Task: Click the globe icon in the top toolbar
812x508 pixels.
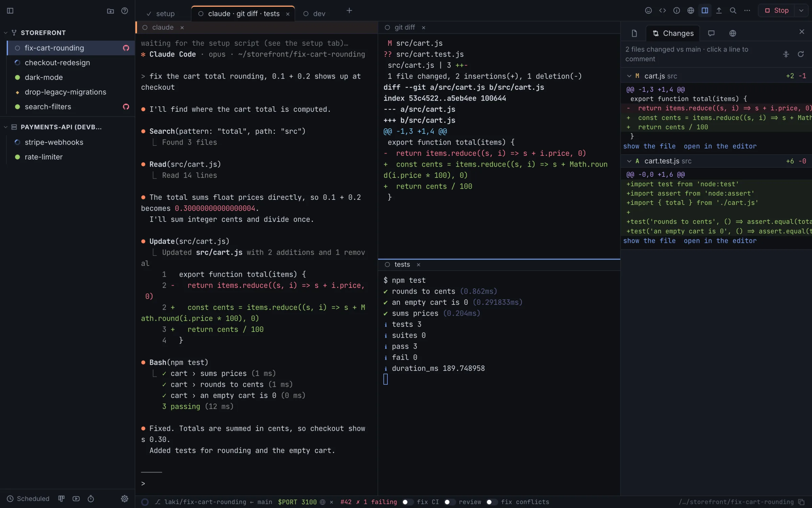Action: tap(691, 10)
